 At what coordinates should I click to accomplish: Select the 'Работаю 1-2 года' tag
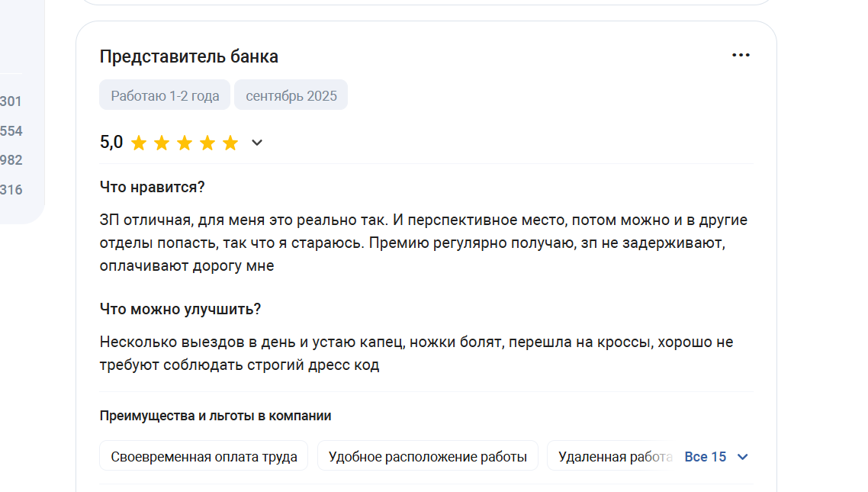(165, 95)
